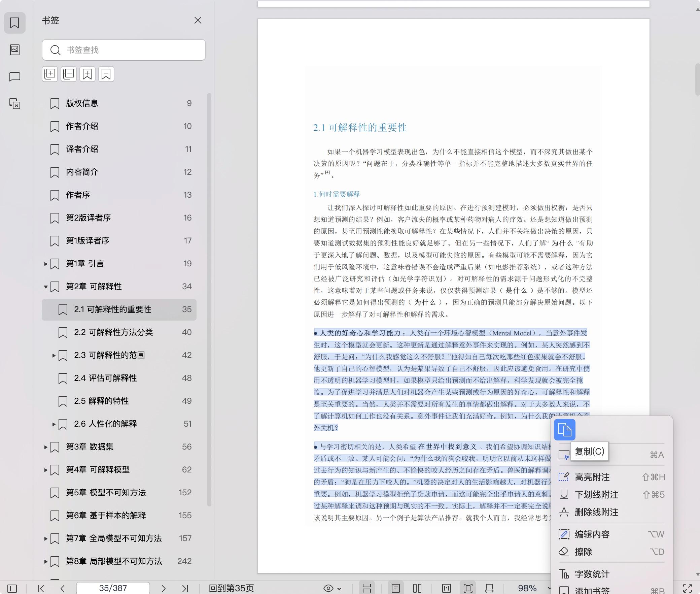Toggle the two-page view mode
This screenshot has height=594, width=700.
click(417, 588)
